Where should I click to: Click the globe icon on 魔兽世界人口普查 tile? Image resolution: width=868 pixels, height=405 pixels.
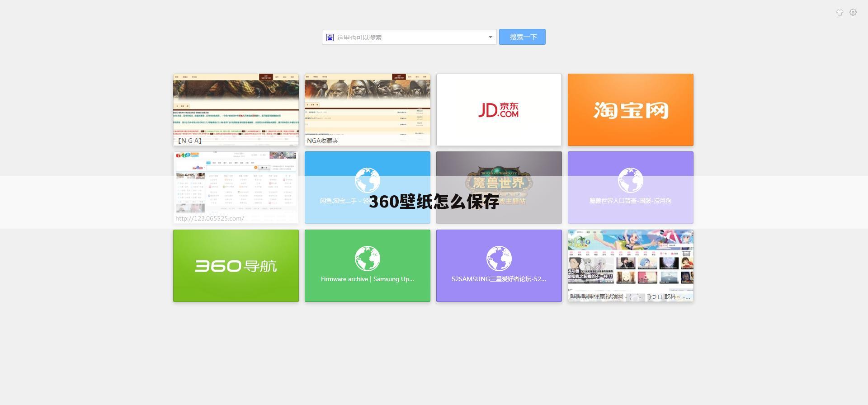[x=631, y=180]
